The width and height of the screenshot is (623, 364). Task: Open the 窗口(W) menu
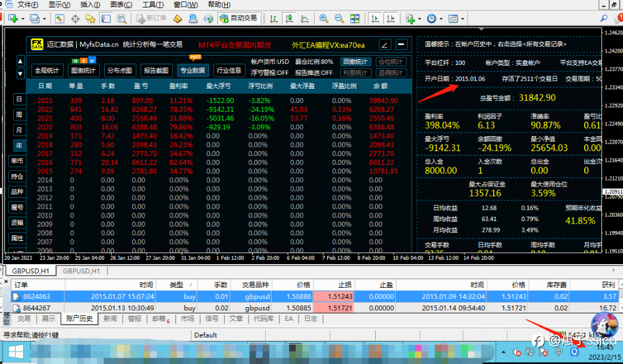click(186, 5)
